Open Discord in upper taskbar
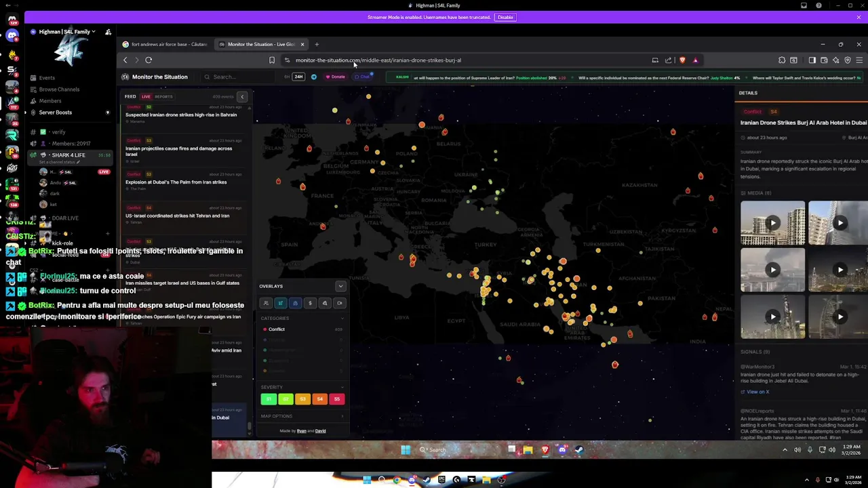868x488 pixels. tap(562, 449)
